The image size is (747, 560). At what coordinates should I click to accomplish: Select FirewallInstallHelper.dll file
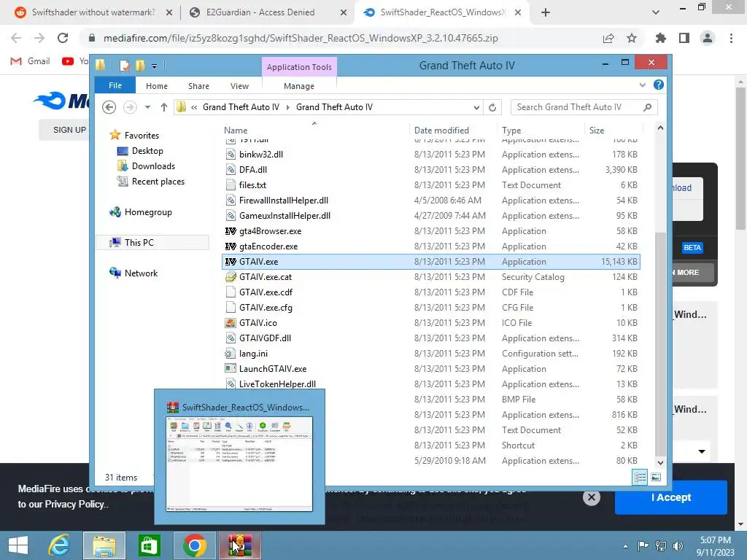click(284, 201)
